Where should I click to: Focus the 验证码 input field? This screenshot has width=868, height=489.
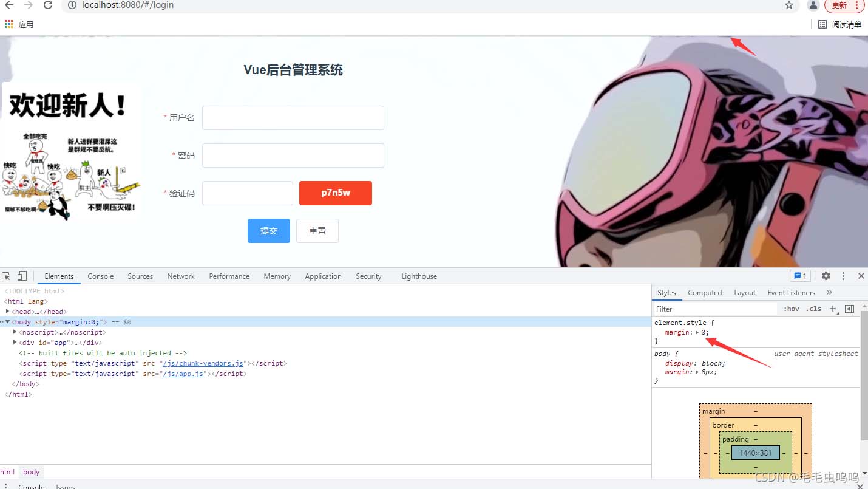tap(248, 193)
